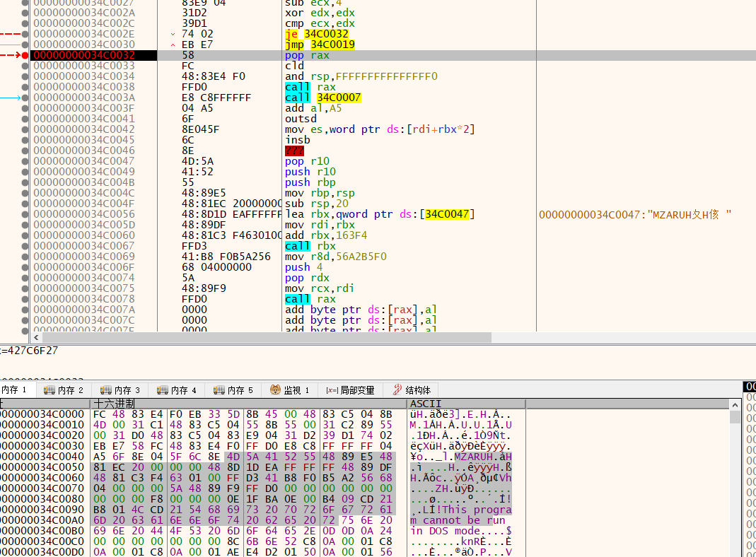The width and height of the screenshot is (756, 557).
Task: Toggle breakpoint bullet at address 34C003A
Action: 25,98
